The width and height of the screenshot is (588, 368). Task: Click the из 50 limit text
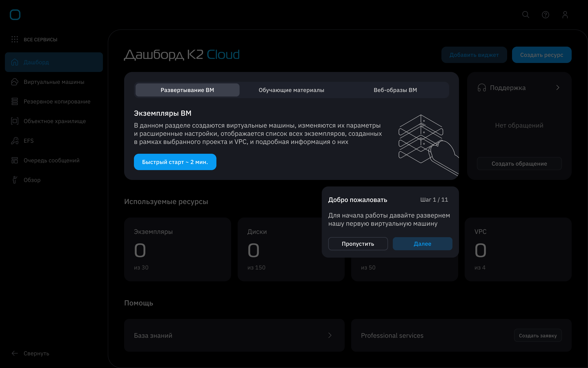tap(368, 267)
